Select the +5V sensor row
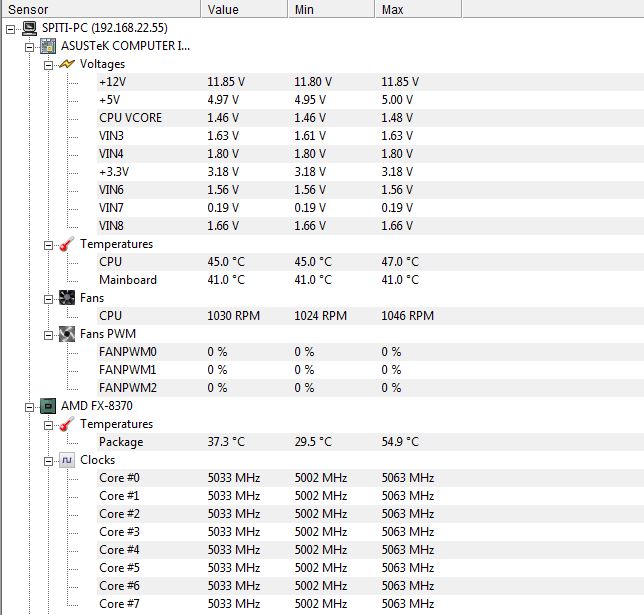 (x=370, y=100)
